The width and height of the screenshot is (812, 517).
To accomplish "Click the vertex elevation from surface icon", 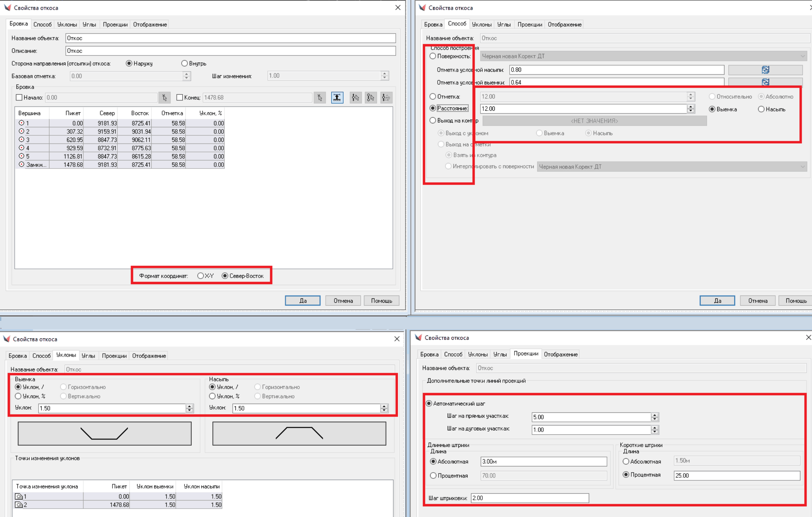I will [x=386, y=97].
